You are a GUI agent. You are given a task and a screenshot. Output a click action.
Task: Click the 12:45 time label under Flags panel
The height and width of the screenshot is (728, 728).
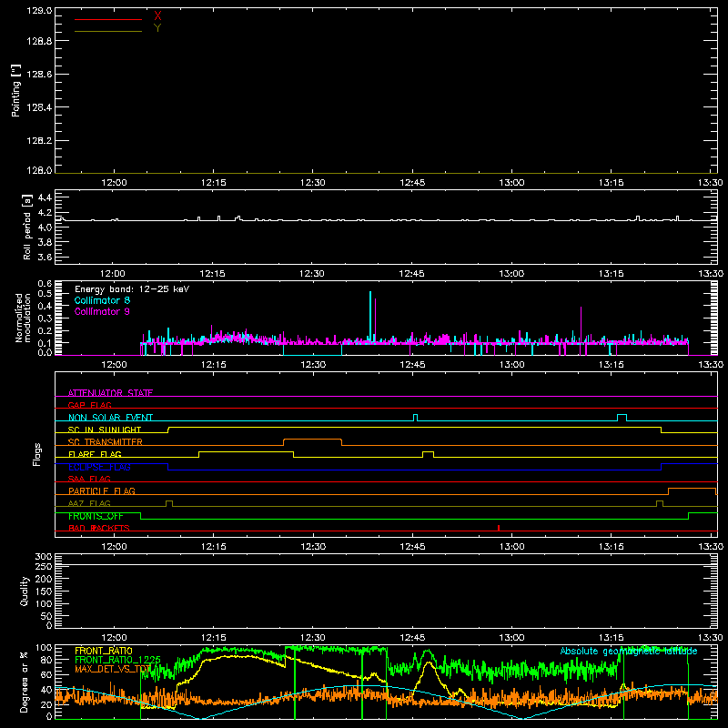coord(412,547)
